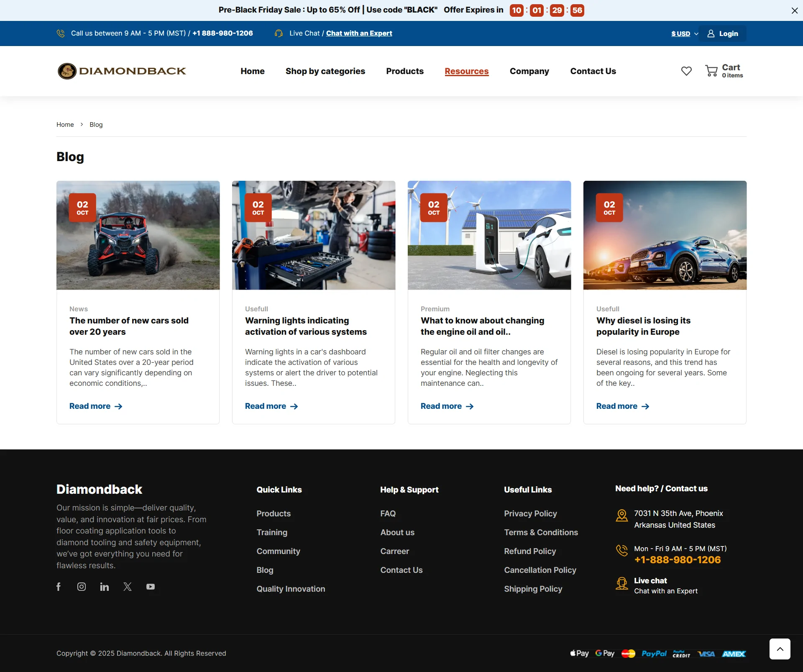The width and height of the screenshot is (803, 672).
Task: Click the 'Usefull' label above warning lights
Action: 257,309
